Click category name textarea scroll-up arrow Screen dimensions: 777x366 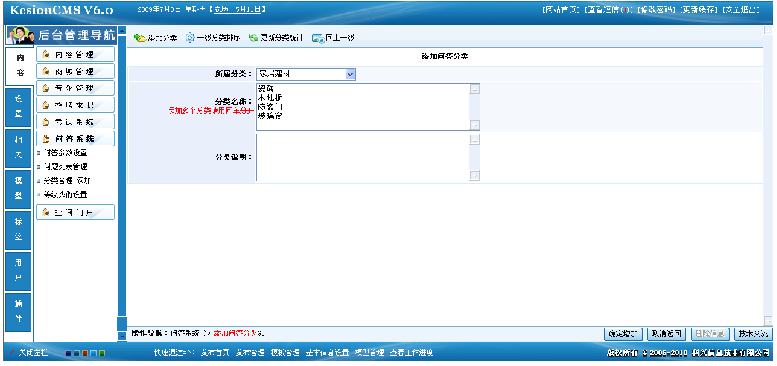point(475,89)
